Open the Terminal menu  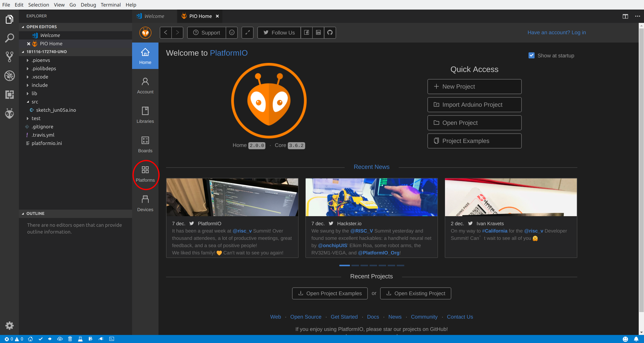[x=111, y=5]
